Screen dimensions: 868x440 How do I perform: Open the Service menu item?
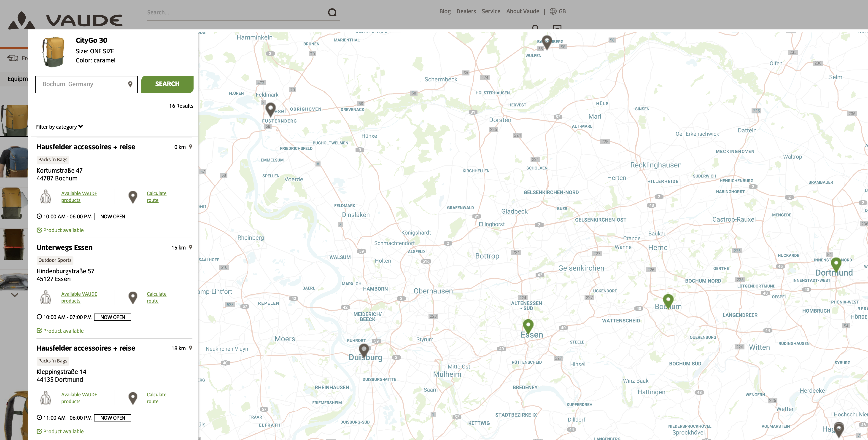491,11
